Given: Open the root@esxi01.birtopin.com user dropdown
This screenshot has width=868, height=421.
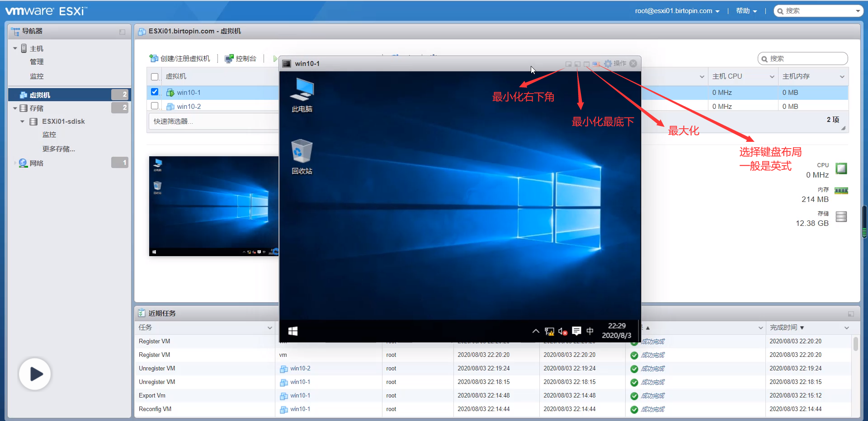Looking at the screenshot, I should coord(677,11).
